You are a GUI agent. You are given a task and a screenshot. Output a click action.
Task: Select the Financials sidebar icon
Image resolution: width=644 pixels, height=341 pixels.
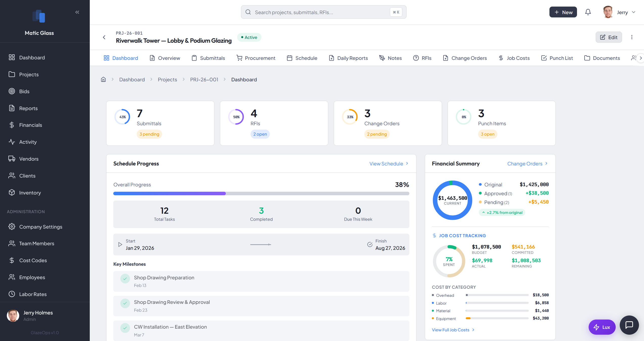point(12,125)
